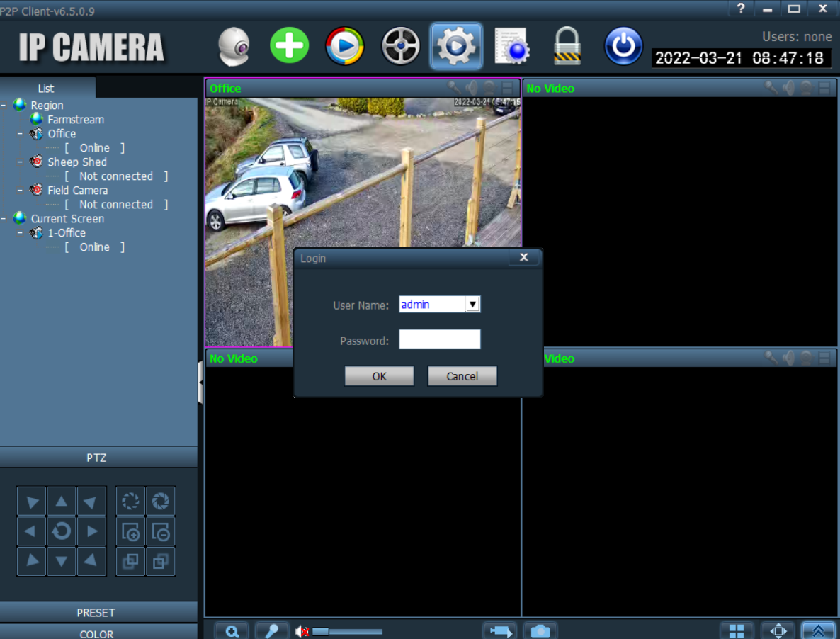The height and width of the screenshot is (639, 840).
Task: Hide the left sidebar with splitter arrow
Action: [x=200, y=382]
